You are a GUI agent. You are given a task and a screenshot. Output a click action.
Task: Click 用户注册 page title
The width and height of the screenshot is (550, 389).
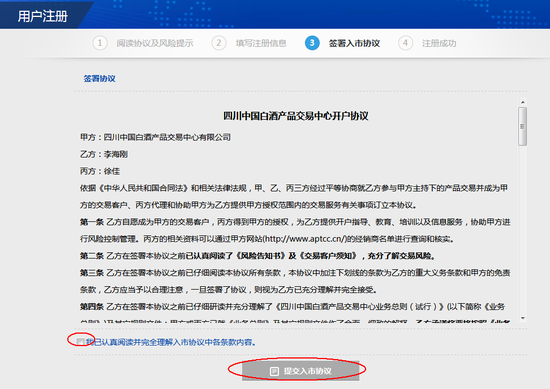tap(42, 16)
